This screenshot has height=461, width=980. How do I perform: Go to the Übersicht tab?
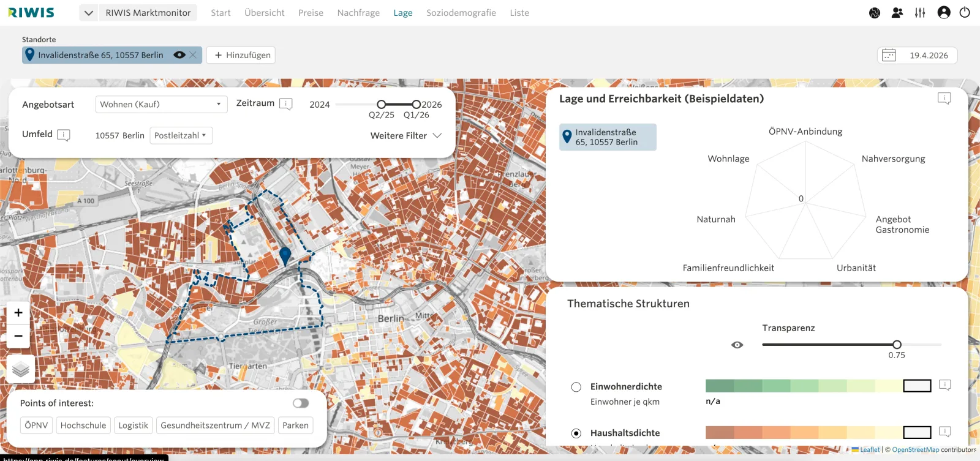(x=265, y=13)
